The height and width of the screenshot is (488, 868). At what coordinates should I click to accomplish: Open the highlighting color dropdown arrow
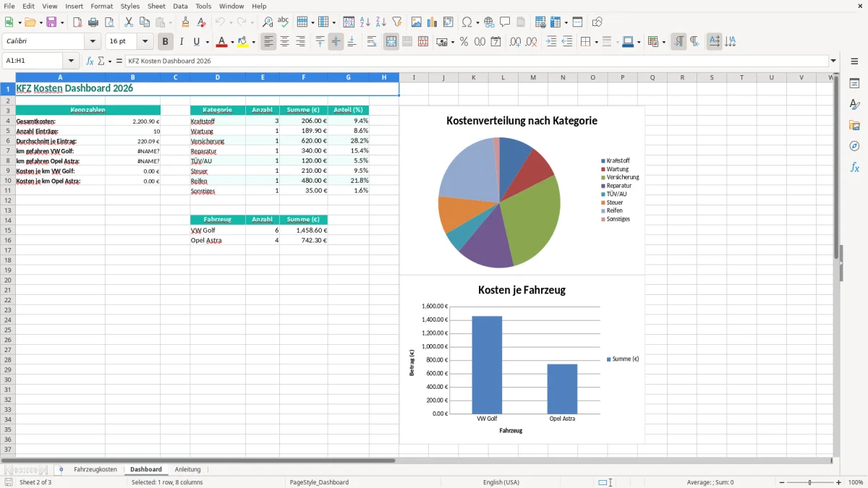click(253, 42)
